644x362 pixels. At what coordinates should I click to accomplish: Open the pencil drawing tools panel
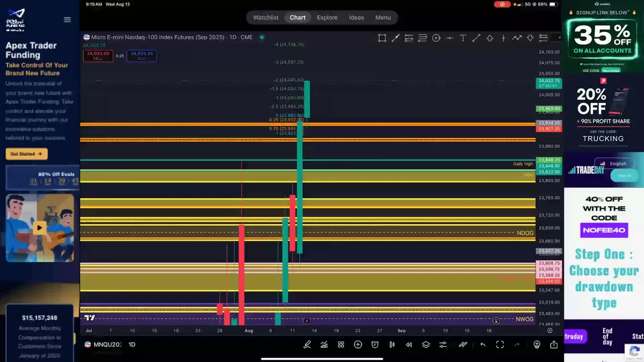pyautogui.click(x=307, y=344)
